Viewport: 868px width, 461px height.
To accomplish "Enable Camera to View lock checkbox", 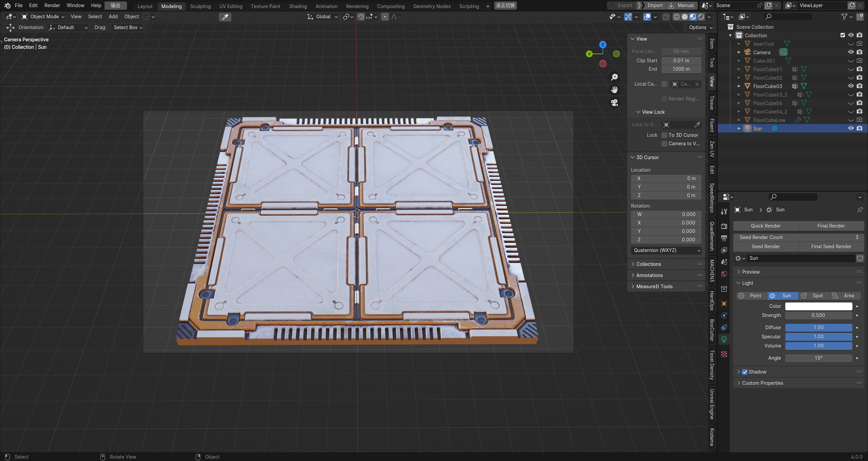I will click(664, 144).
